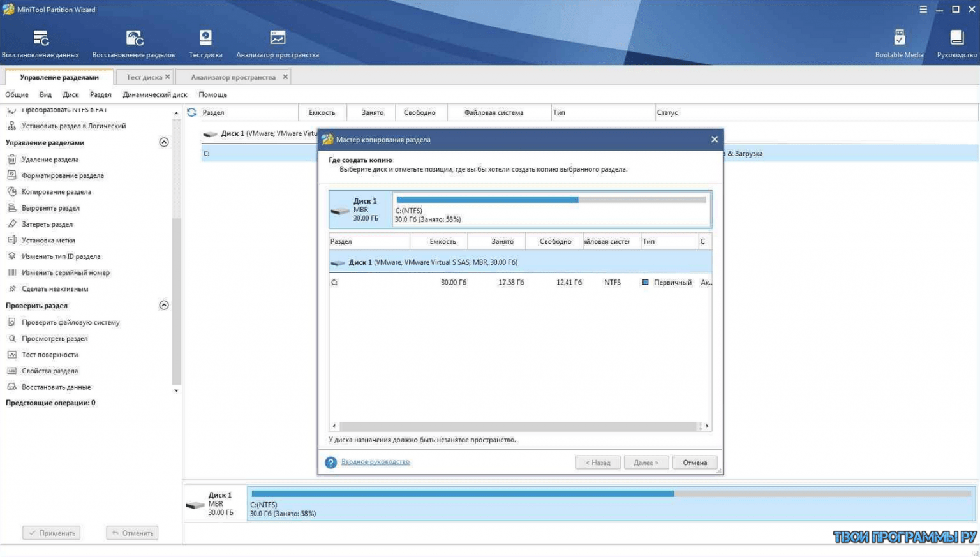Viewport: 980px width, 557px height.
Task: Select Диск 1 MBR label in bottom disk map
Action: point(215,503)
